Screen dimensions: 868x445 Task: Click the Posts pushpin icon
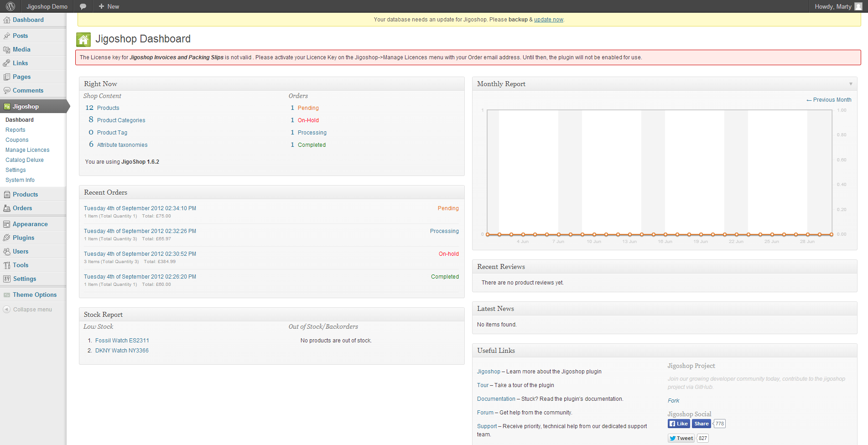coord(7,36)
